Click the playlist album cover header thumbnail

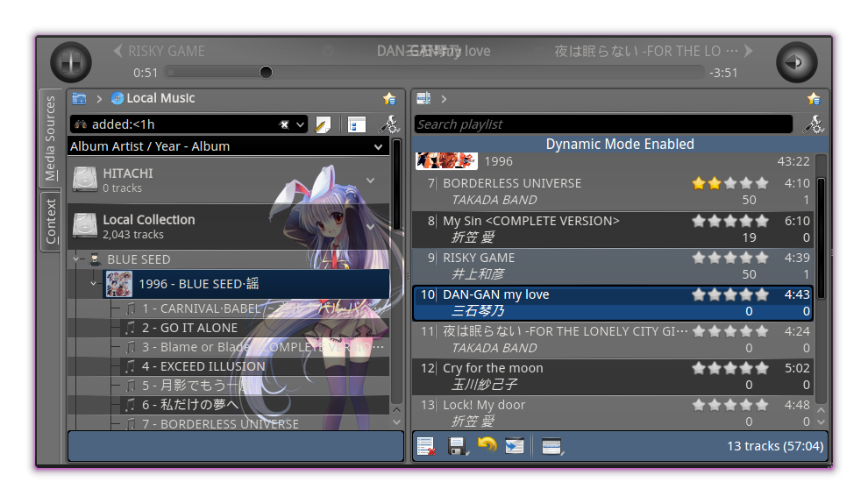[x=446, y=161]
